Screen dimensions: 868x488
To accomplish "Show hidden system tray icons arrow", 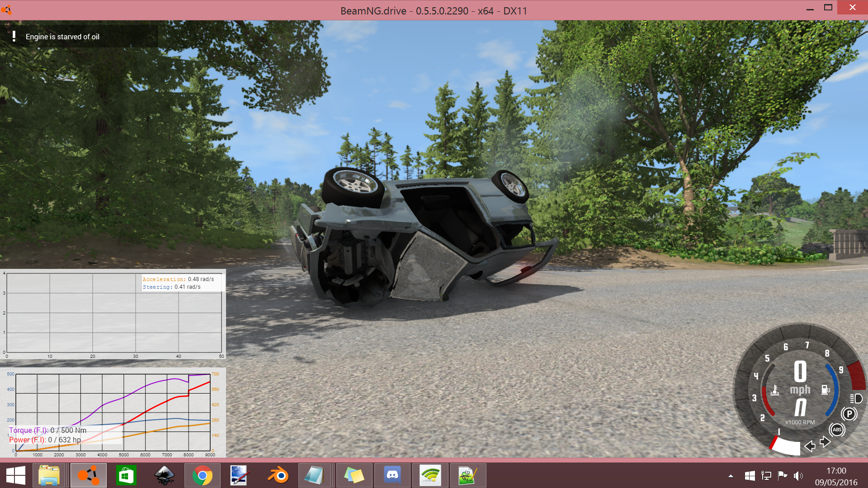I will (x=731, y=476).
